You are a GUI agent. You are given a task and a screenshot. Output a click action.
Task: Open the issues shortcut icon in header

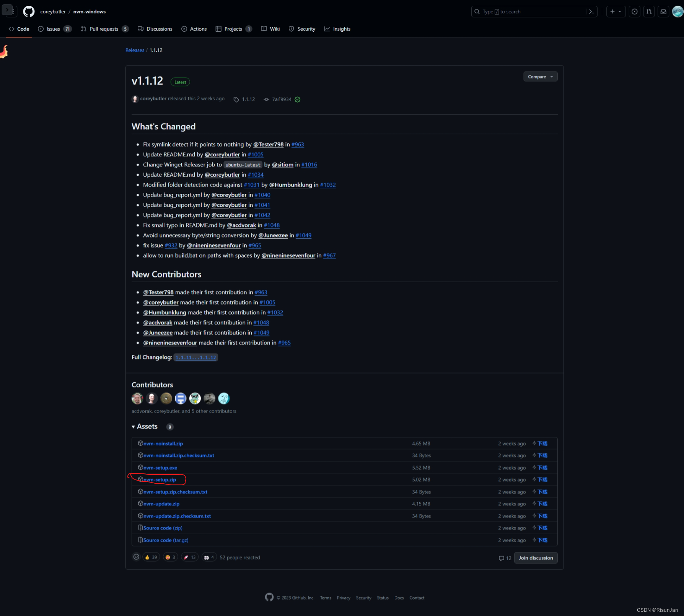(x=635, y=12)
